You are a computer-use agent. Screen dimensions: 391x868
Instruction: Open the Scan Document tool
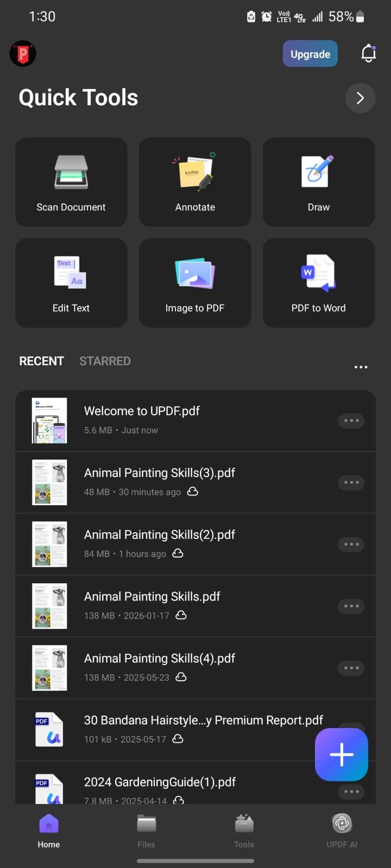click(x=71, y=182)
